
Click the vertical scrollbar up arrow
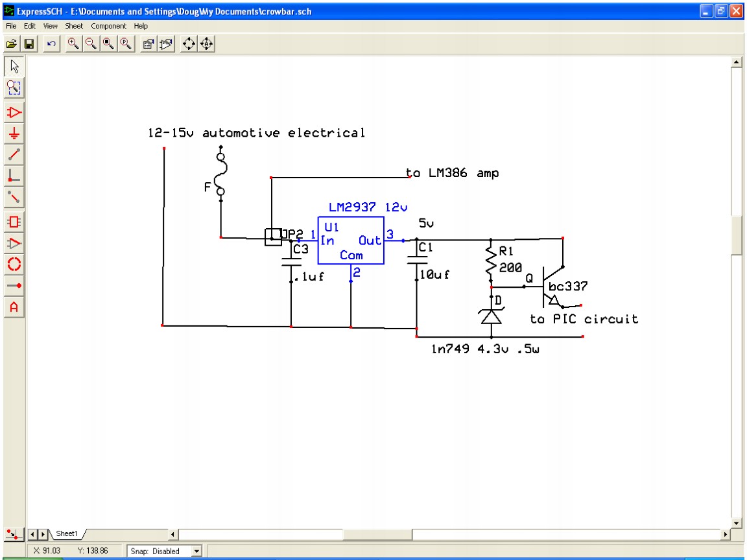(737, 62)
